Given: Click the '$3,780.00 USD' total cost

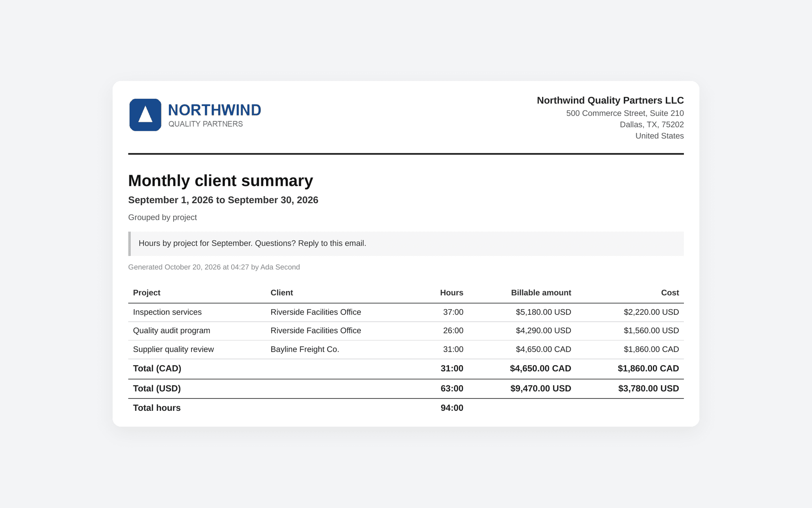Looking at the screenshot, I should [x=649, y=389].
